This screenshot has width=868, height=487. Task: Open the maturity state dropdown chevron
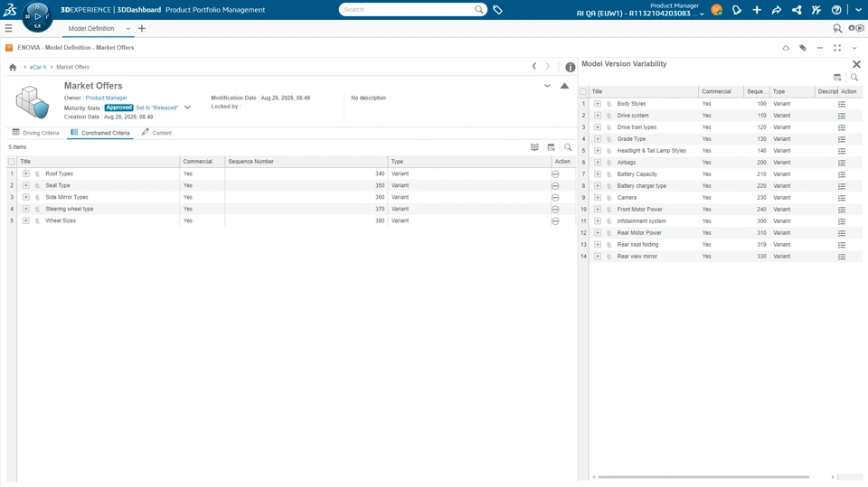(187, 108)
